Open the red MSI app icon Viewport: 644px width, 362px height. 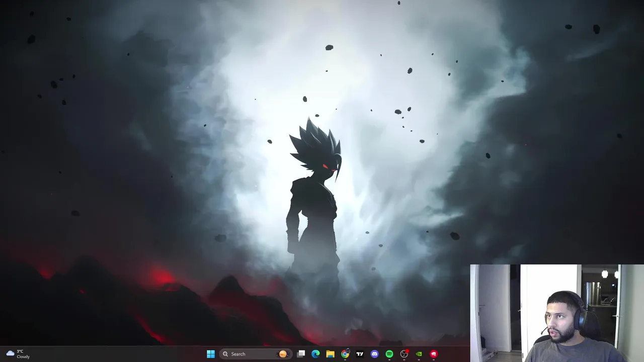click(434, 354)
